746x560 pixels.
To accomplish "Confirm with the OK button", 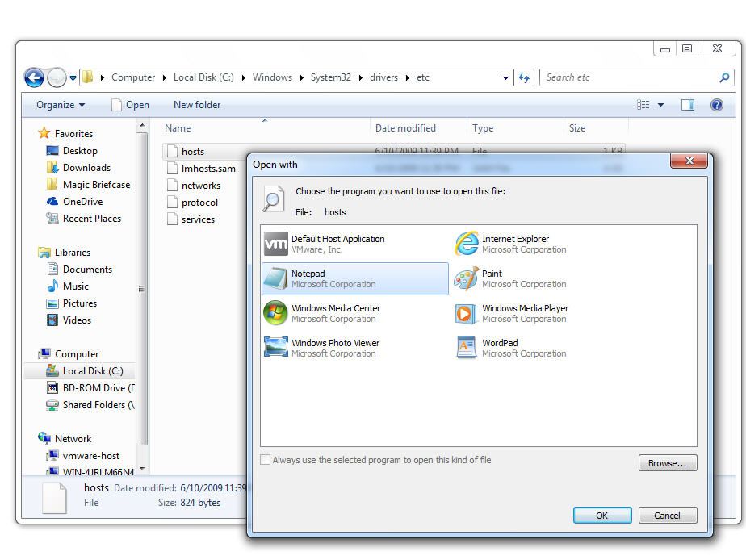I will pos(601,516).
